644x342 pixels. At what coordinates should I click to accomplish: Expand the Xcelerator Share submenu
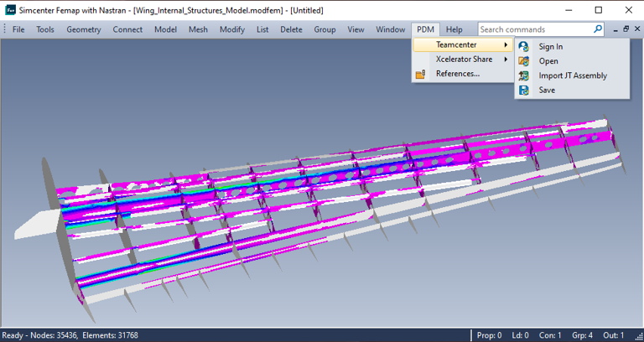(463, 60)
